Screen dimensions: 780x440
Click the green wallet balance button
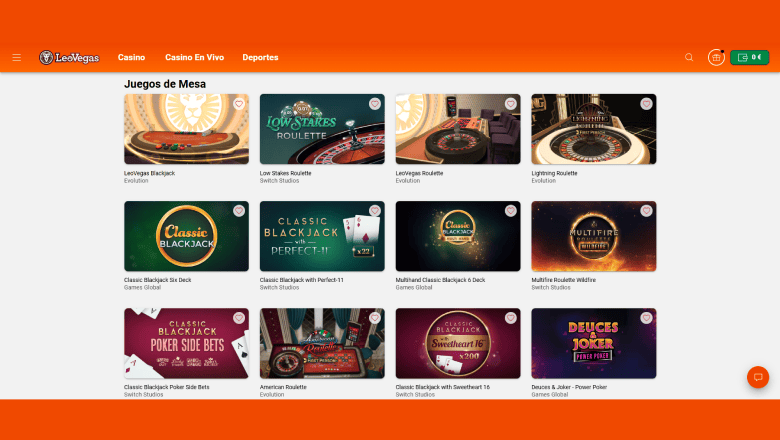[x=750, y=58]
